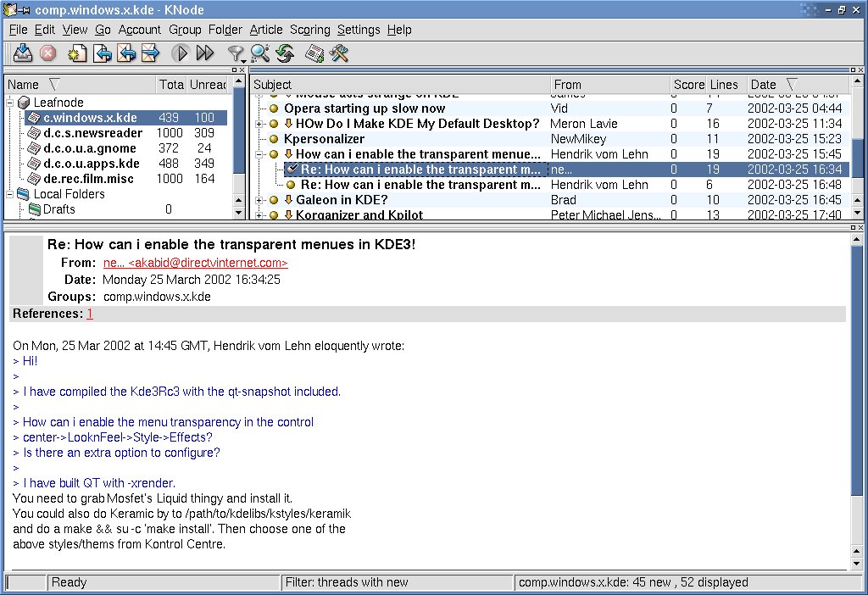Collapse the Leafnode account tree
The height and width of the screenshot is (595, 868).
[11, 103]
